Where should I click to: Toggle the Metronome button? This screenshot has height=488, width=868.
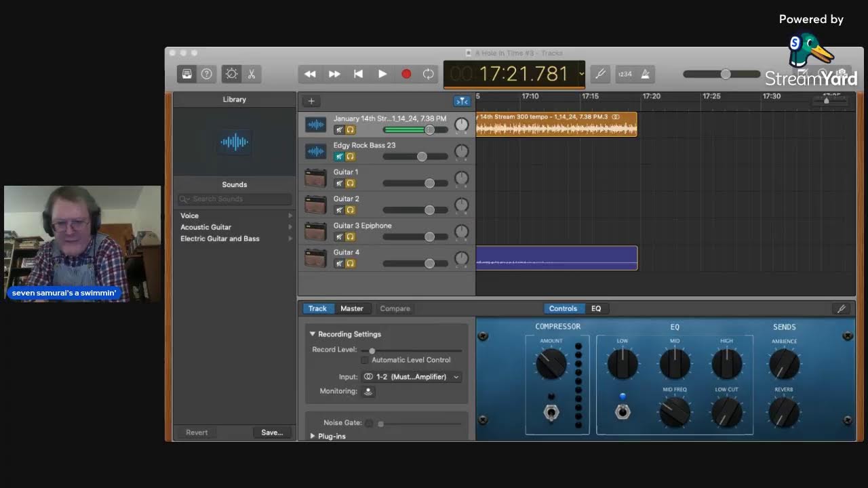coord(645,74)
